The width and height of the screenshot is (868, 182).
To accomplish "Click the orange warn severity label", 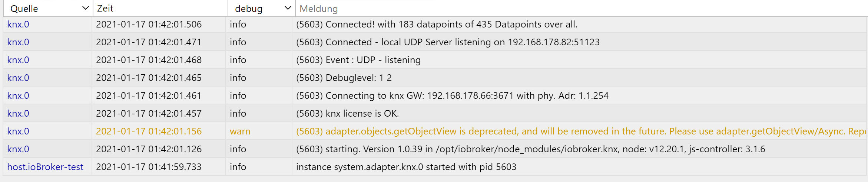I will point(240,131).
